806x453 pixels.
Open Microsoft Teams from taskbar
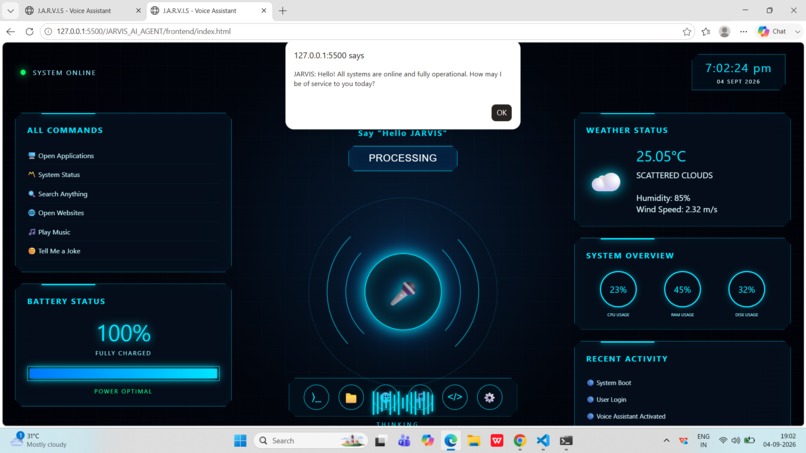tap(404, 441)
